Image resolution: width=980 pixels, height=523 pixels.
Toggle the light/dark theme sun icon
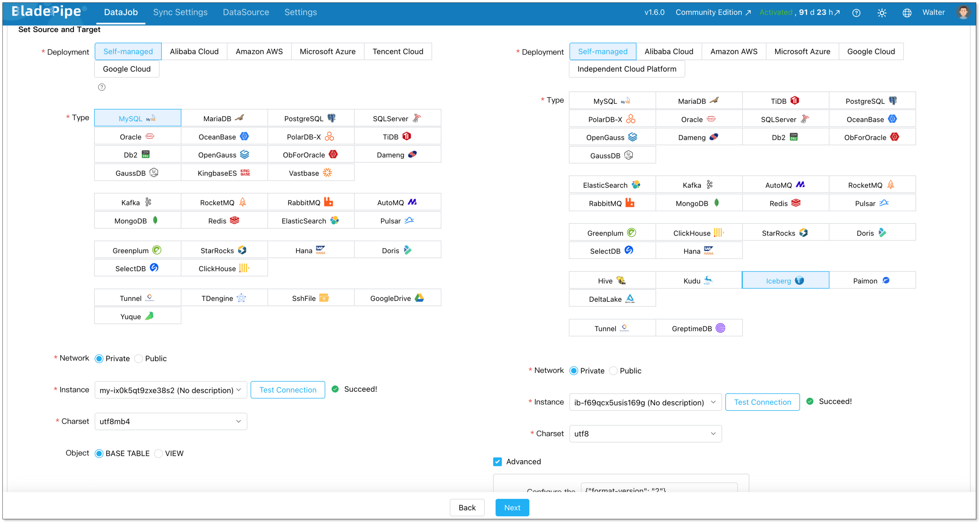coord(881,13)
